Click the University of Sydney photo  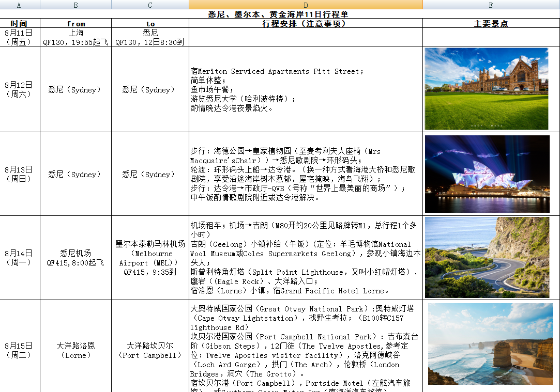(486, 89)
